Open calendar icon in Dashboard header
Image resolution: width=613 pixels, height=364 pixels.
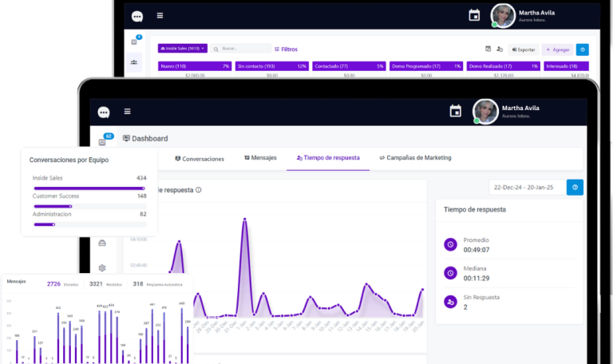(x=456, y=111)
